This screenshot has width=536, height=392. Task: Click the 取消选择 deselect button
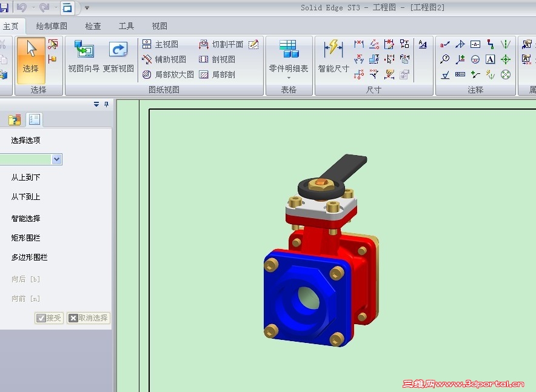pos(88,318)
